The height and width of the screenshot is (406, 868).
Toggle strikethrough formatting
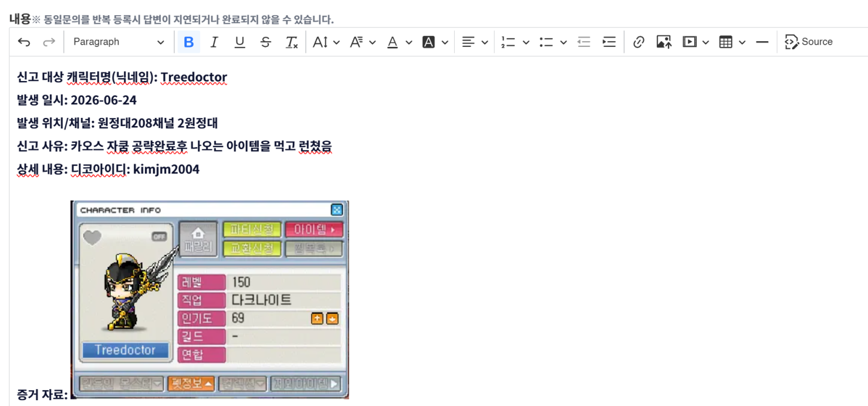(x=266, y=42)
